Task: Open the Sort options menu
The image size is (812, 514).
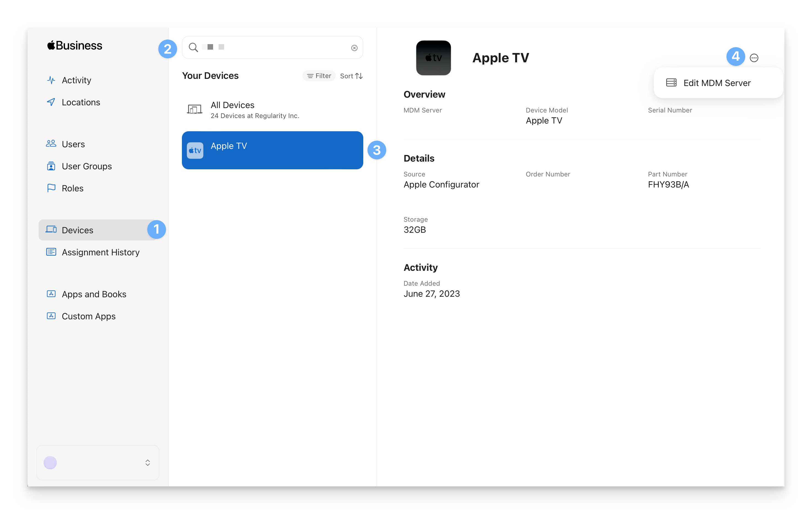Action: [x=351, y=76]
